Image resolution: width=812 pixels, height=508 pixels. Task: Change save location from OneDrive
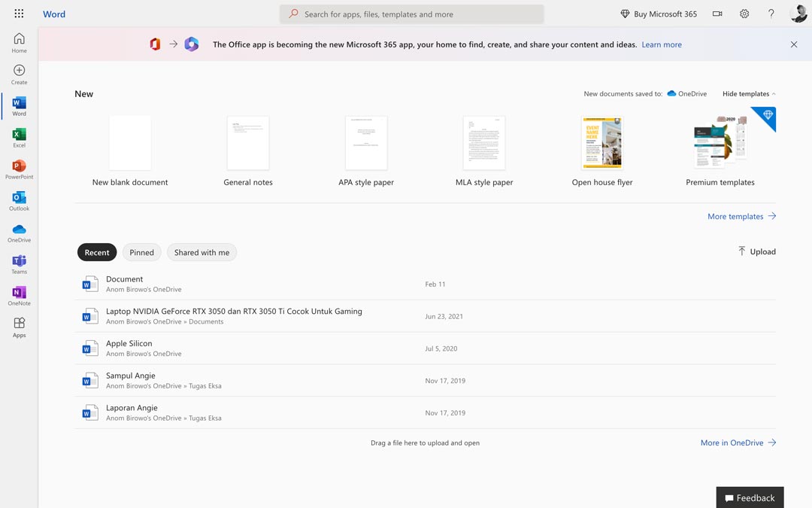coord(686,94)
